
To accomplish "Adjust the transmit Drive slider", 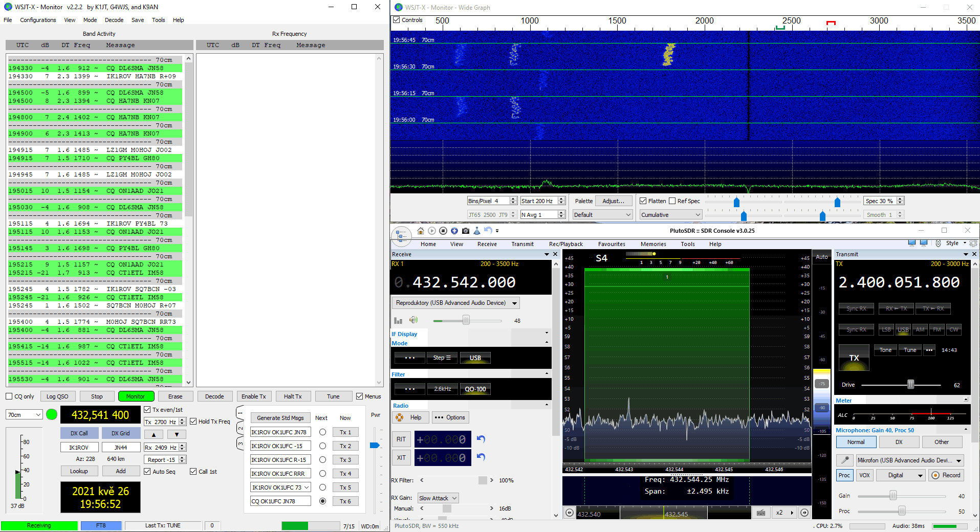I will click(x=910, y=385).
